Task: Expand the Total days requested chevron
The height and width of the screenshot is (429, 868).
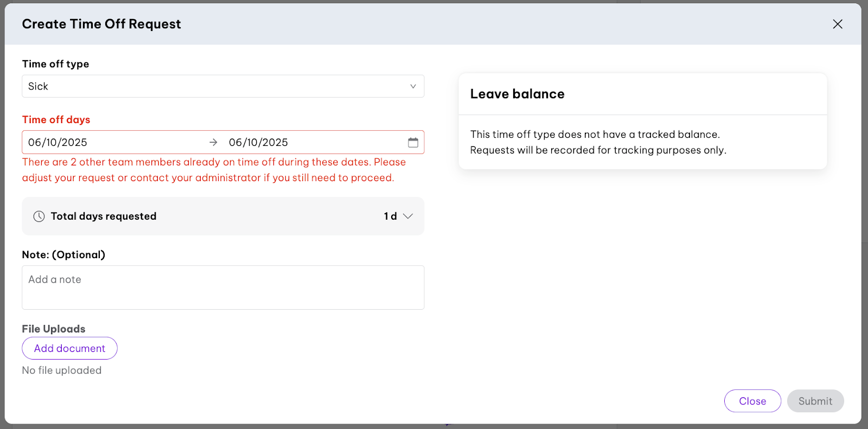Action: (x=408, y=216)
